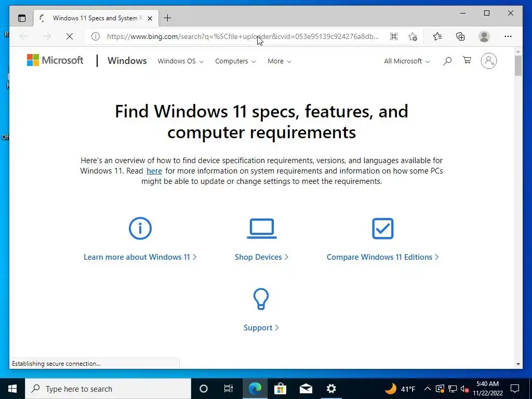Click the taskbar search box
Screen dimensions: 532x399
click(x=108, y=389)
